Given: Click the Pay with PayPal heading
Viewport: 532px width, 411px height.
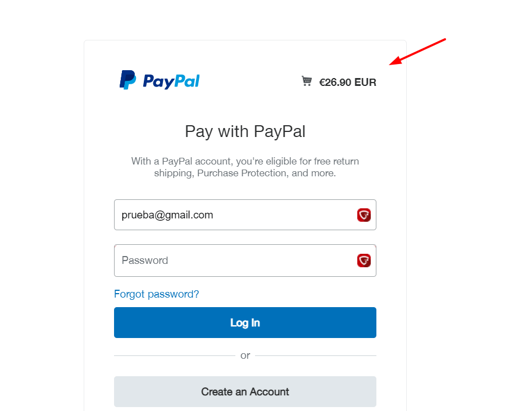Looking at the screenshot, I should pyautogui.click(x=245, y=131).
